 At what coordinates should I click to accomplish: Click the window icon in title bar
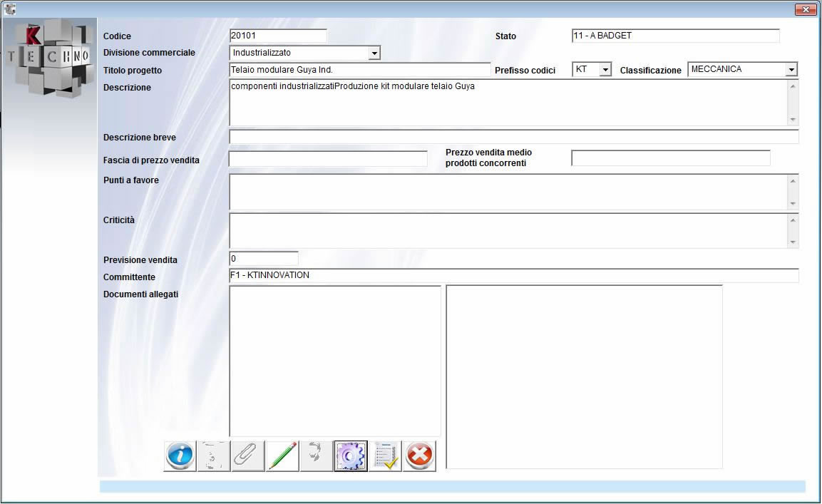9,9
